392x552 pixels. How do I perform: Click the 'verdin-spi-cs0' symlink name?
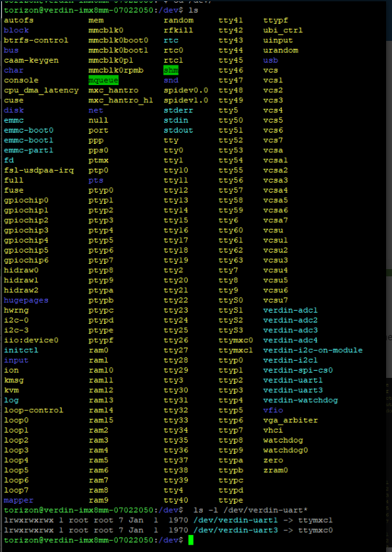[298, 371]
